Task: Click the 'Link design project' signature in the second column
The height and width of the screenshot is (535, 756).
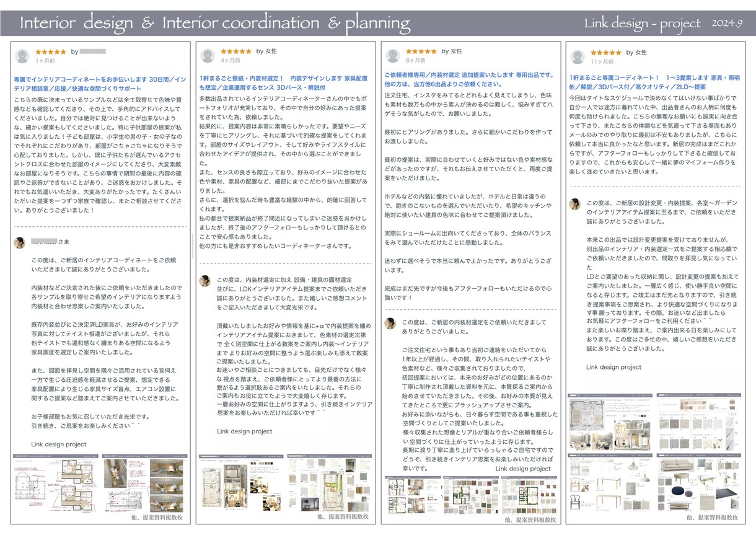Action: tap(244, 431)
